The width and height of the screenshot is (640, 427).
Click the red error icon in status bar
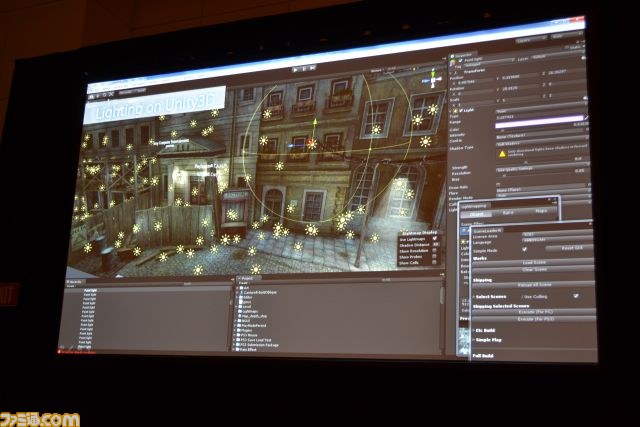[x=61, y=351]
